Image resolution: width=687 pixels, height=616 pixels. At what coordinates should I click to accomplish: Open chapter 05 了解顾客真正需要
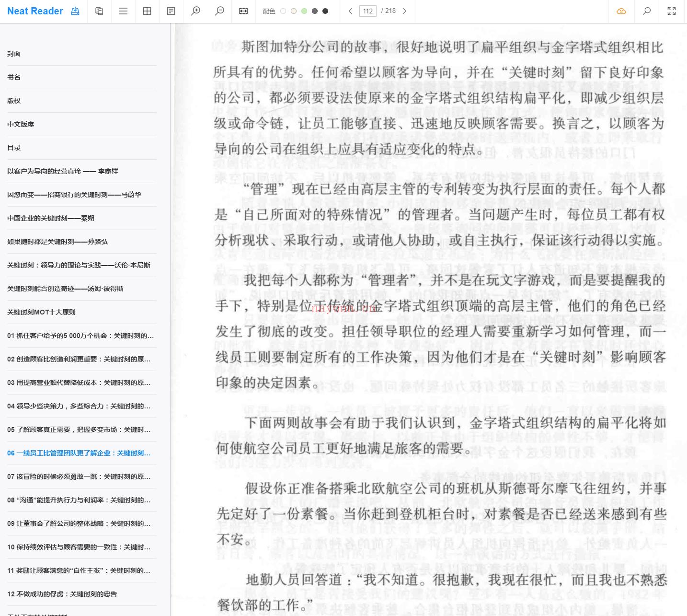click(x=82, y=430)
